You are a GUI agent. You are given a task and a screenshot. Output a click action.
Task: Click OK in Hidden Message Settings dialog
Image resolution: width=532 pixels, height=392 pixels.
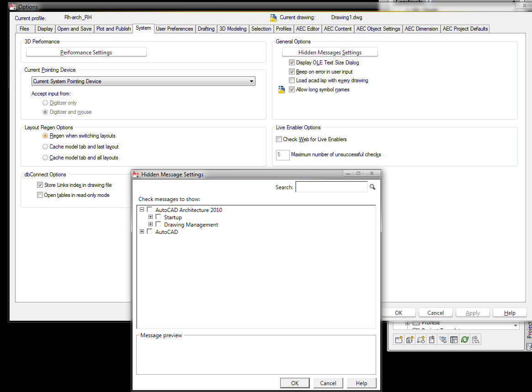[295, 383]
